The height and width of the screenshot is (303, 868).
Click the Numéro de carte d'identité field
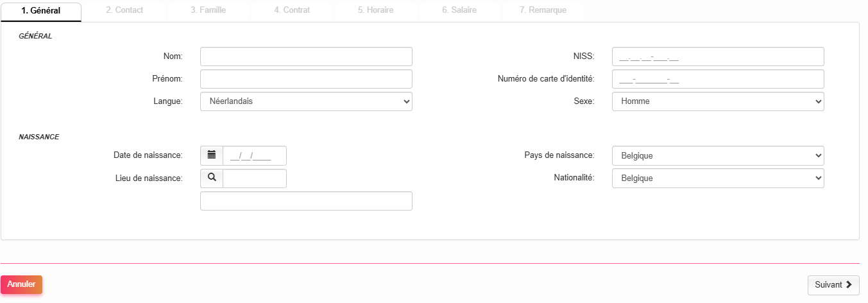point(718,79)
